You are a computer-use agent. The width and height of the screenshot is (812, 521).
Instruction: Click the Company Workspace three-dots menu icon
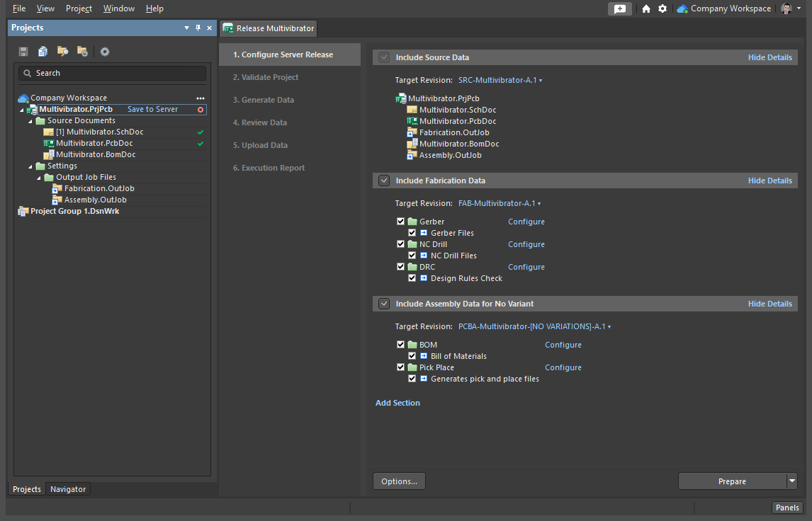point(201,98)
